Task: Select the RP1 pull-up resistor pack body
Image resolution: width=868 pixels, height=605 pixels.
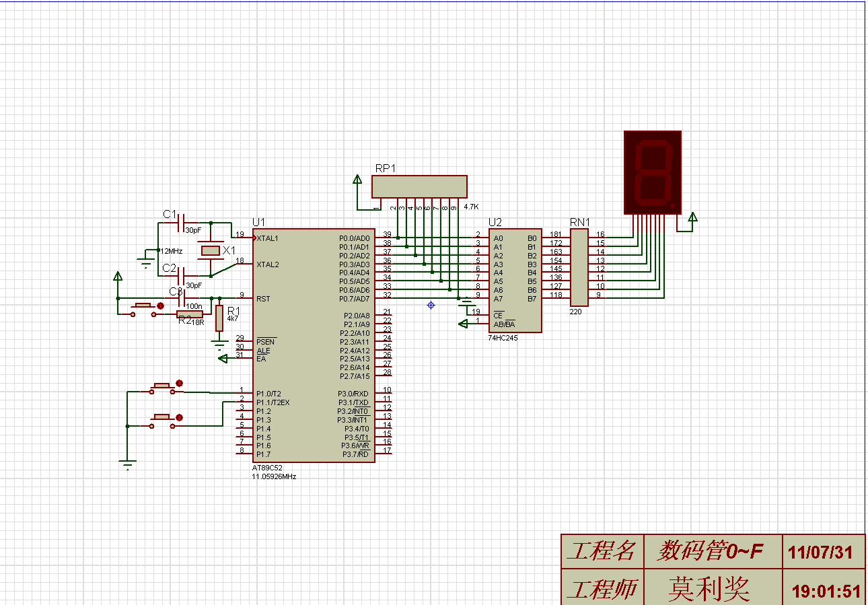Action: [419, 187]
